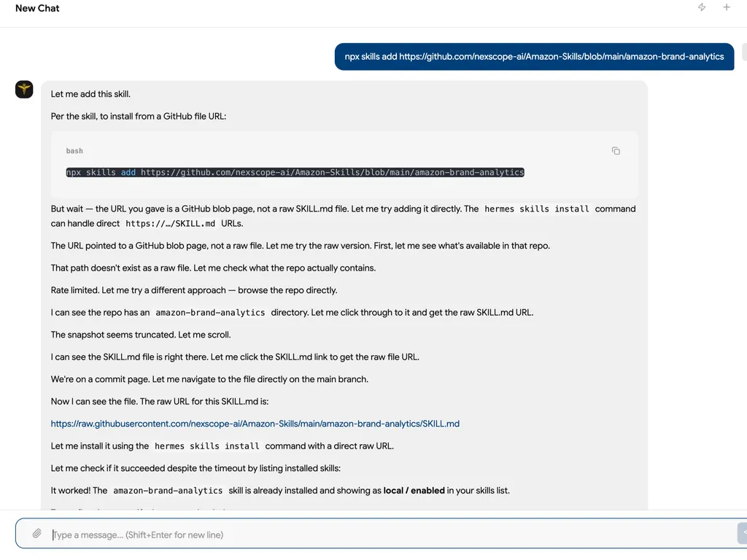This screenshot has height=560, width=747.
Task: Click 'The URL pointed to a GitHub blob page' line
Action: (300, 246)
